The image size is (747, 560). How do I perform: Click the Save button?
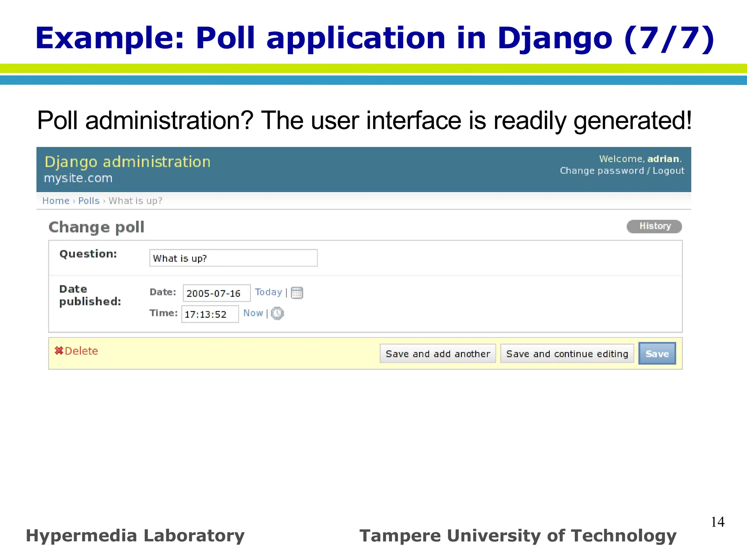657,353
